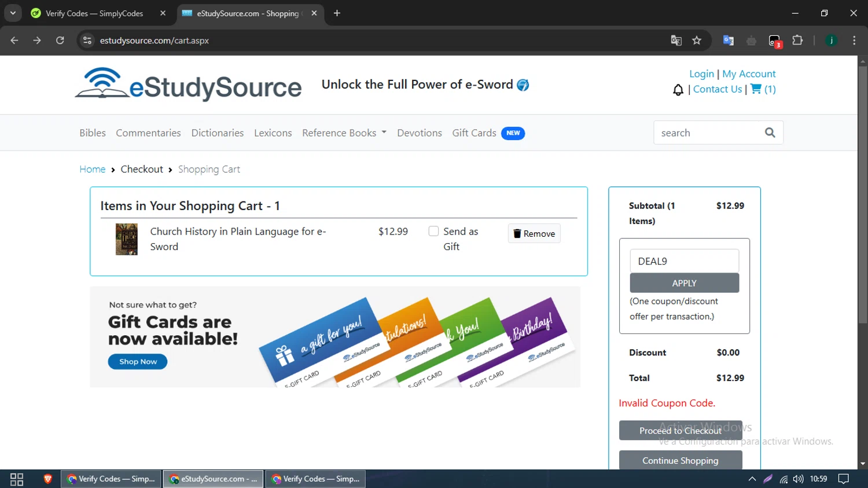868x488 pixels.
Task: Go forward with browser forward arrow
Action: 37,41
